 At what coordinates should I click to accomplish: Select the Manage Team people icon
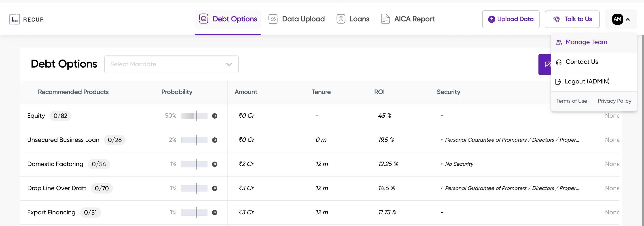559,42
